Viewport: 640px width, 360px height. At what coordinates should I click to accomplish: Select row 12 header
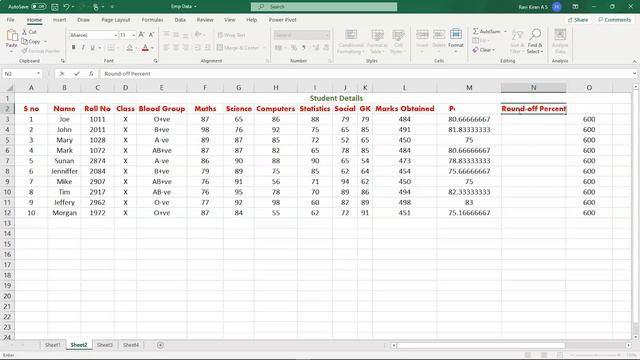(x=7, y=213)
